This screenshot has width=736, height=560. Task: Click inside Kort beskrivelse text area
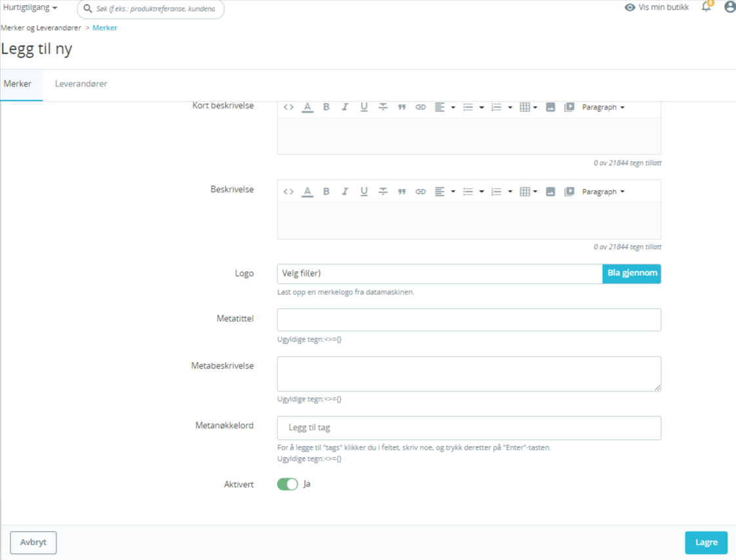click(x=469, y=136)
